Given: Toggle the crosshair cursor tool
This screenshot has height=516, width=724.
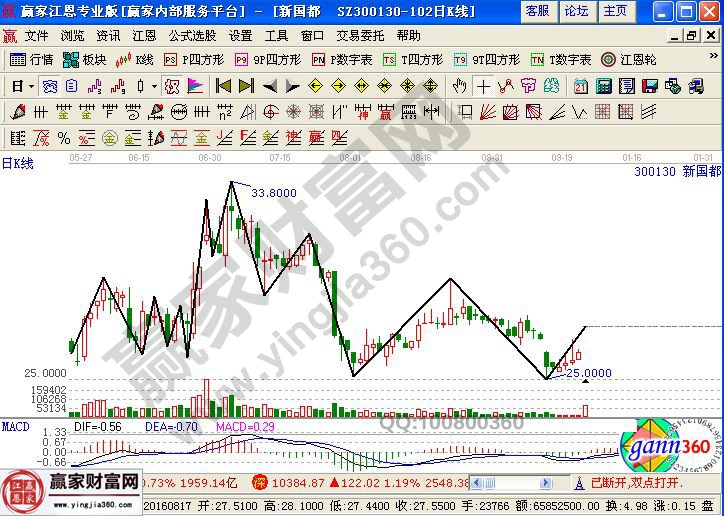Looking at the screenshot, I should tap(484, 86).
